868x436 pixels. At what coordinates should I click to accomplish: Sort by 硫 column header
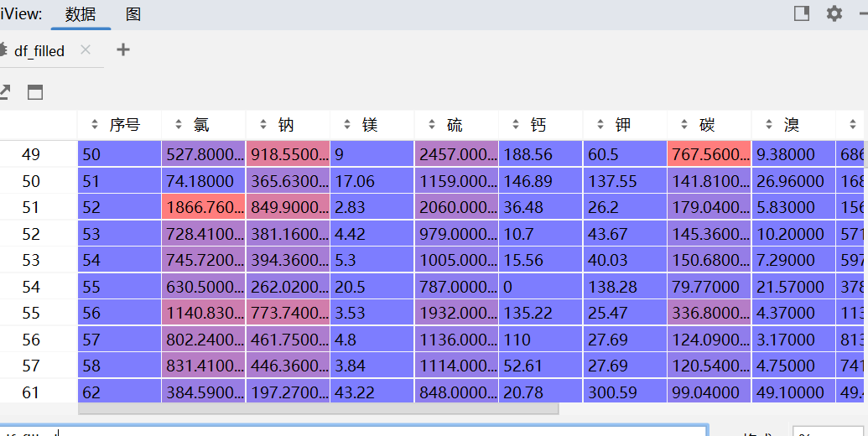click(456, 125)
